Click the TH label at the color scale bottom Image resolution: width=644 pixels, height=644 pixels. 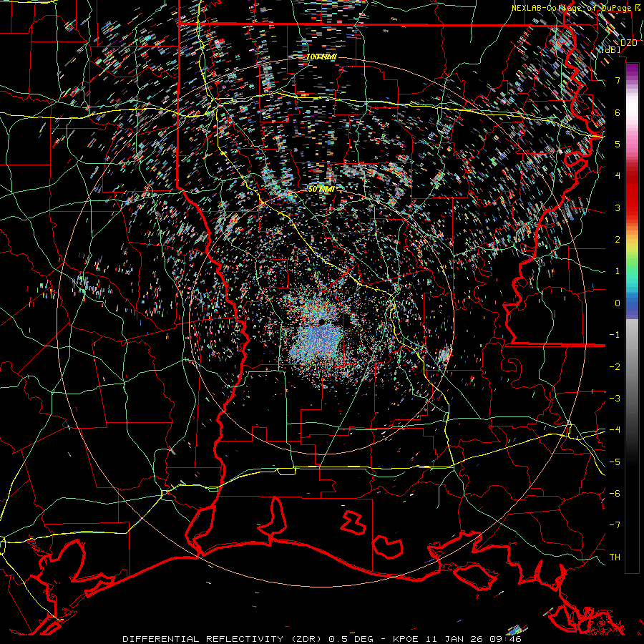point(615,557)
